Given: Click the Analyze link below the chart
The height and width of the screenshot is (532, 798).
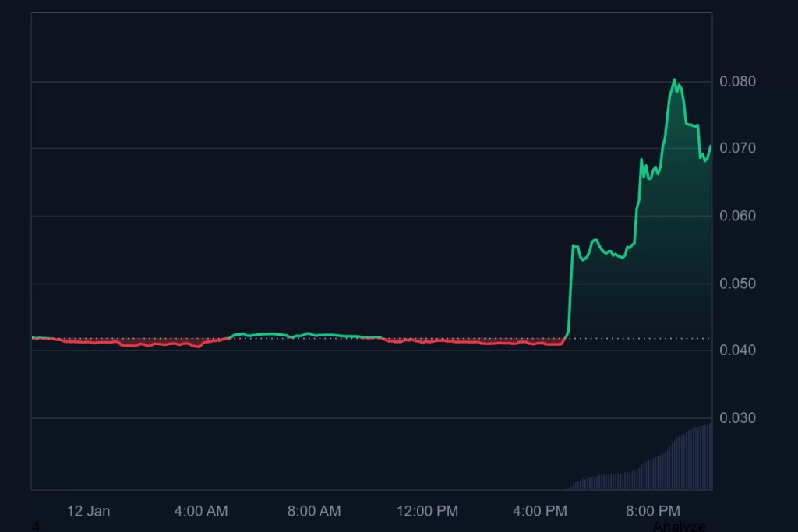Looking at the screenshot, I should coord(679,527).
